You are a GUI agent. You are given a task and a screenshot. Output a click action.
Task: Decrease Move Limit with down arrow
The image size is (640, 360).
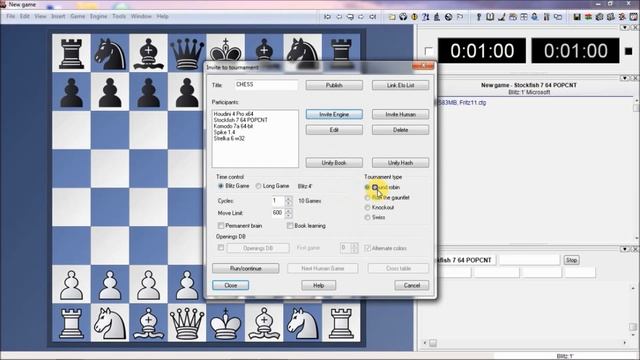289,216
